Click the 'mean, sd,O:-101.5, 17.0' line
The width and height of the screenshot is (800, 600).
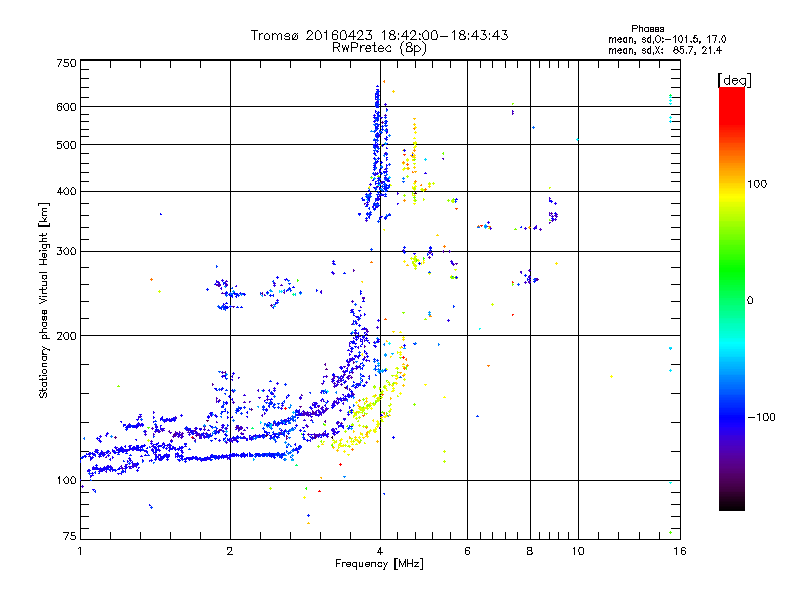point(667,39)
